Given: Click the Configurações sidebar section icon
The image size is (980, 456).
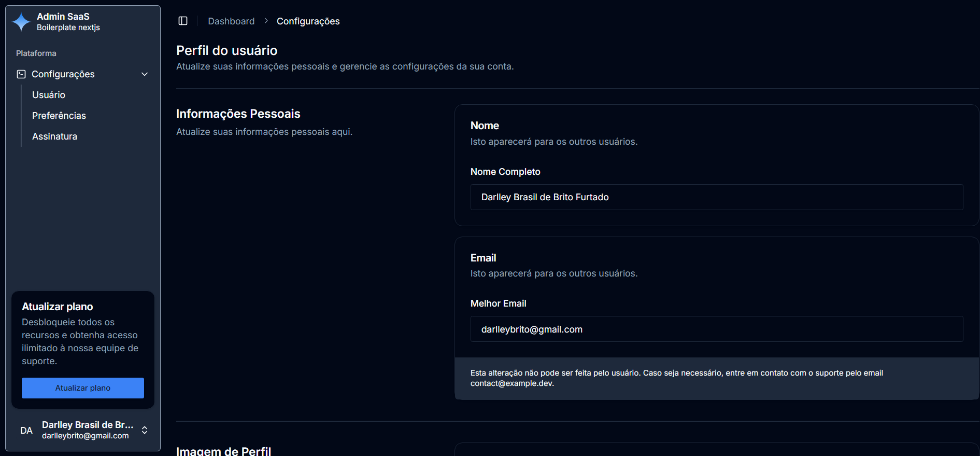Looking at the screenshot, I should tap(21, 74).
